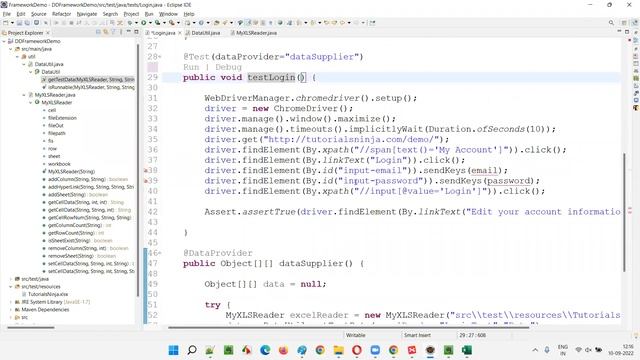Open the toolbar Search magnifier icon
Screen dimensions: 640x360
(x=611, y=23)
